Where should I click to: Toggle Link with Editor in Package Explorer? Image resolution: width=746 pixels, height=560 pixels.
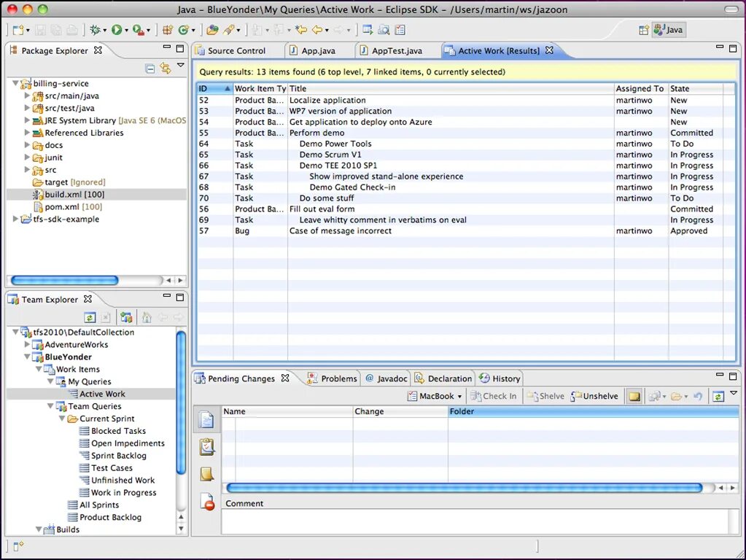[x=165, y=68]
